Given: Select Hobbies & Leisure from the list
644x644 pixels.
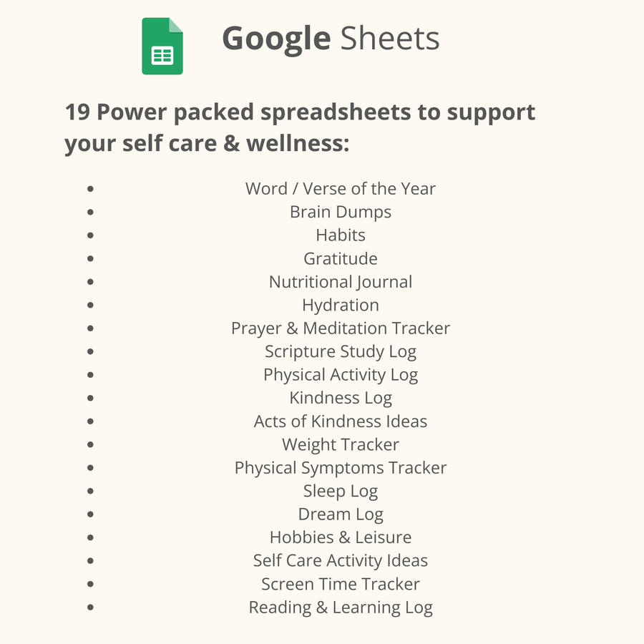Looking at the screenshot, I should click(x=340, y=537).
